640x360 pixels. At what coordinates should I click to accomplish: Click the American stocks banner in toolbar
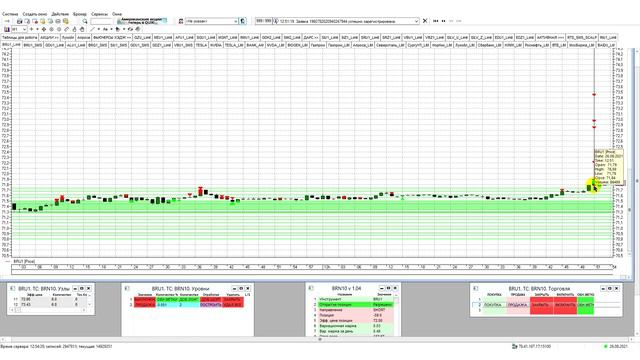pyautogui.click(x=142, y=21)
